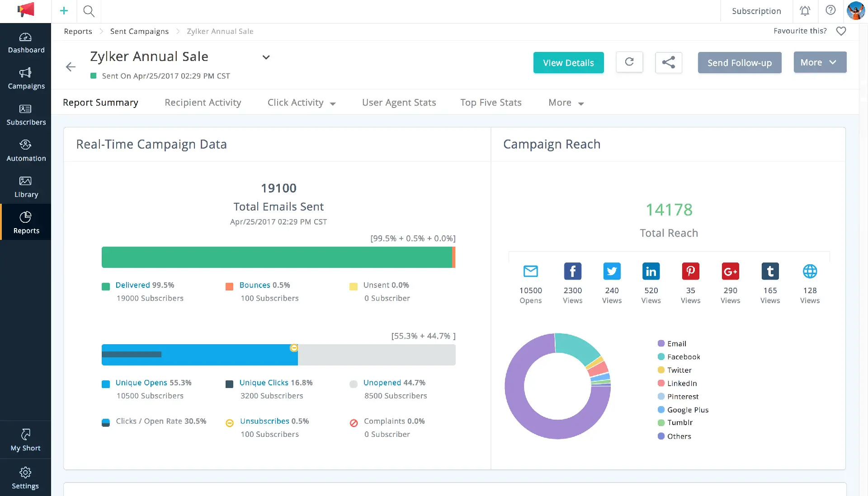The width and height of the screenshot is (868, 496).
Task: Open the Top Five Stats tab
Action: (491, 103)
